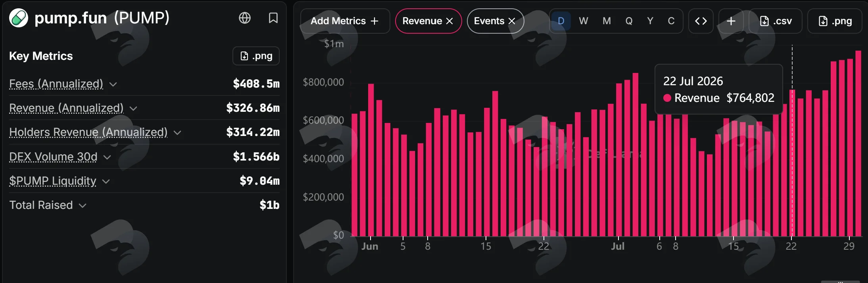Image resolution: width=868 pixels, height=283 pixels.
Task: Remove the Revenue metric chip
Action: (449, 21)
